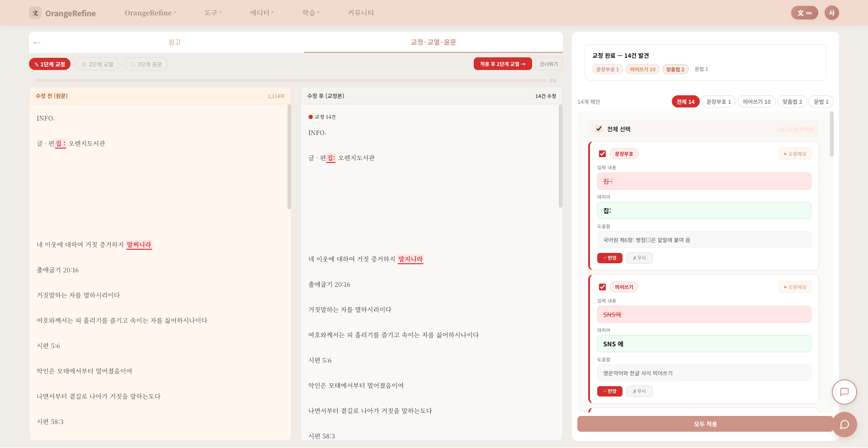Expand the 도구 dropdown menu
The image size is (868, 448).
(213, 13)
